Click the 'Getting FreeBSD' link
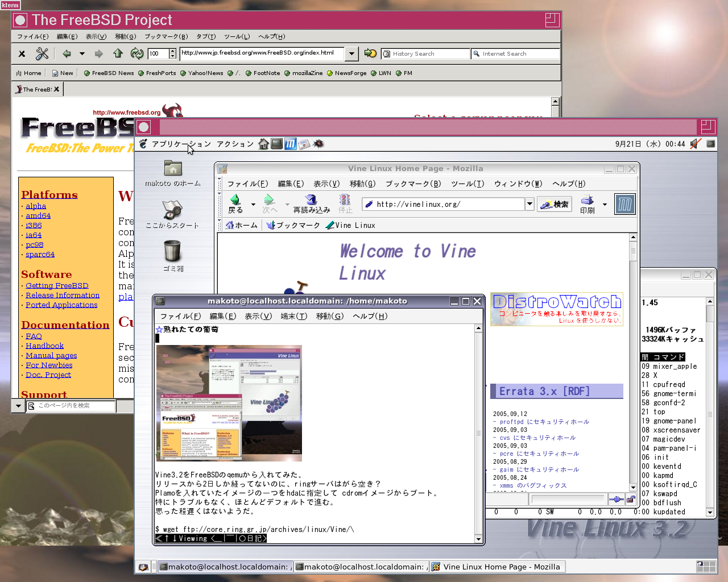728x582 pixels. (57, 286)
